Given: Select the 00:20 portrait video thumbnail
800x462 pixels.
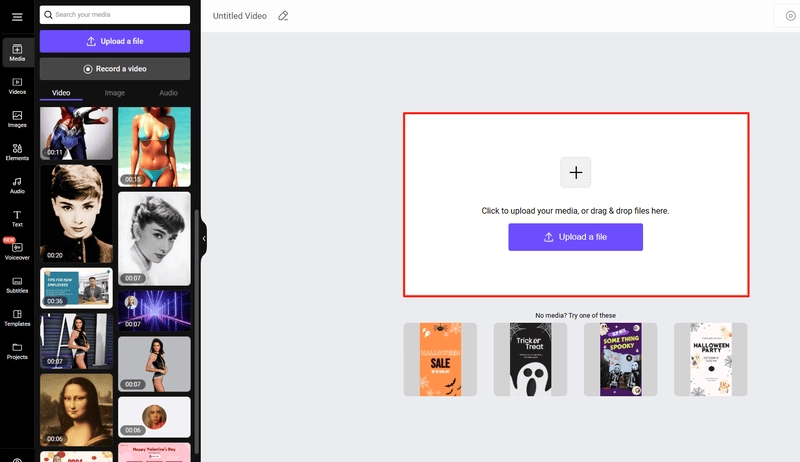Looking at the screenshot, I should [x=77, y=213].
